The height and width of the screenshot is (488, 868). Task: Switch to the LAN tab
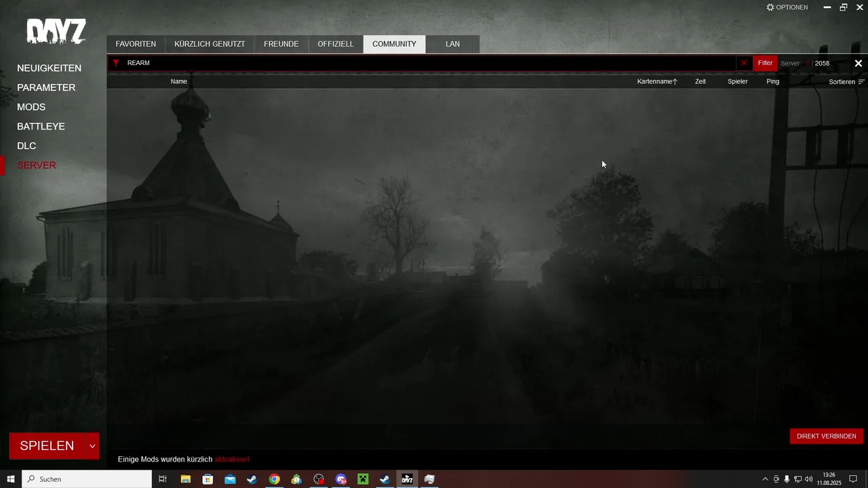[x=452, y=44]
